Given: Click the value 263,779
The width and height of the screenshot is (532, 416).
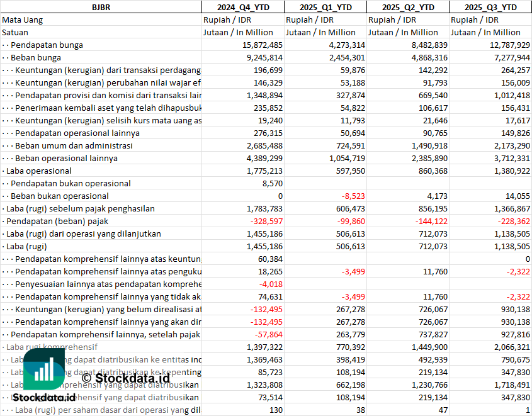Looking at the screenshot, I should [351, 334].
